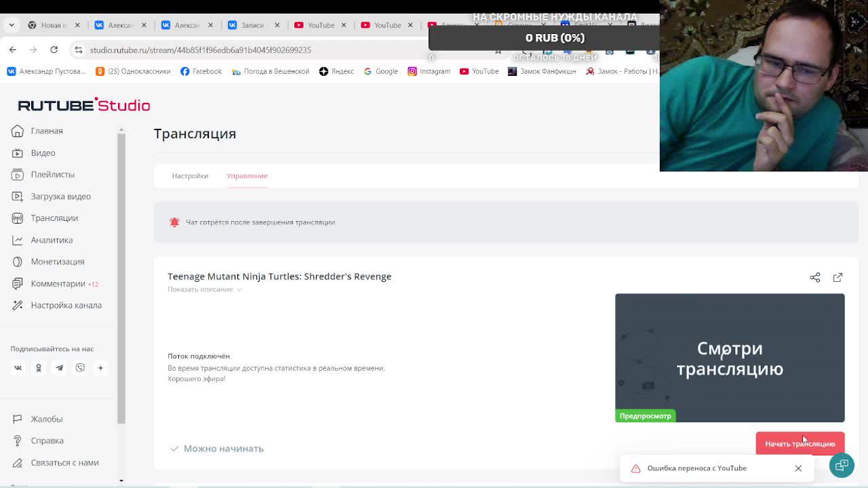Viewport: 868px width, 488px height.
Task: Follow RUTUBE on Odnoklassniki social icon
Action: (39, 367)
